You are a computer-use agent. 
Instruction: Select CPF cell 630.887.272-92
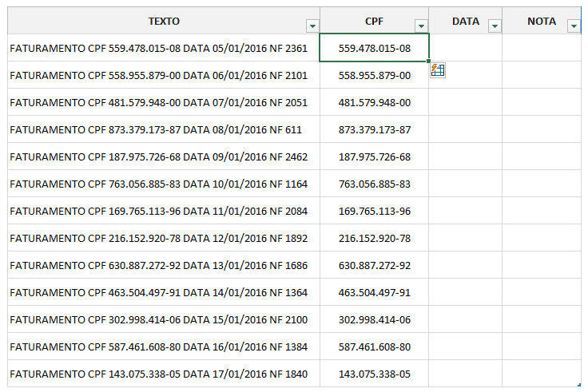click(374, 265)
